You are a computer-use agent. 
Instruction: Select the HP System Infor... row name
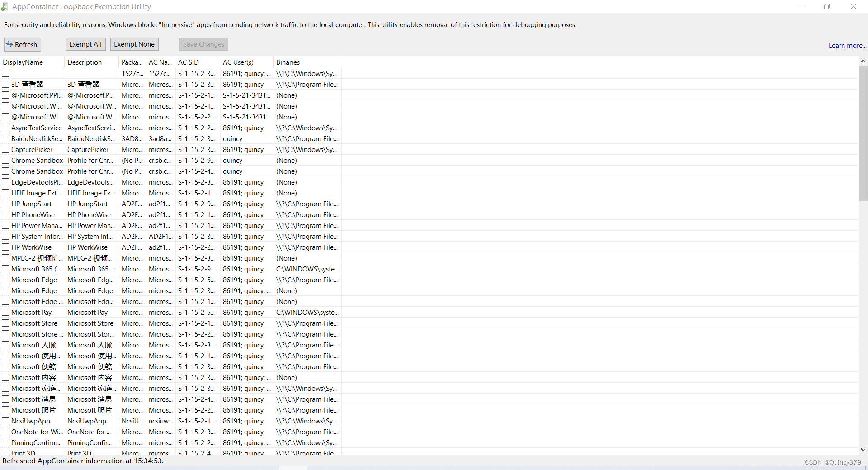37,237
